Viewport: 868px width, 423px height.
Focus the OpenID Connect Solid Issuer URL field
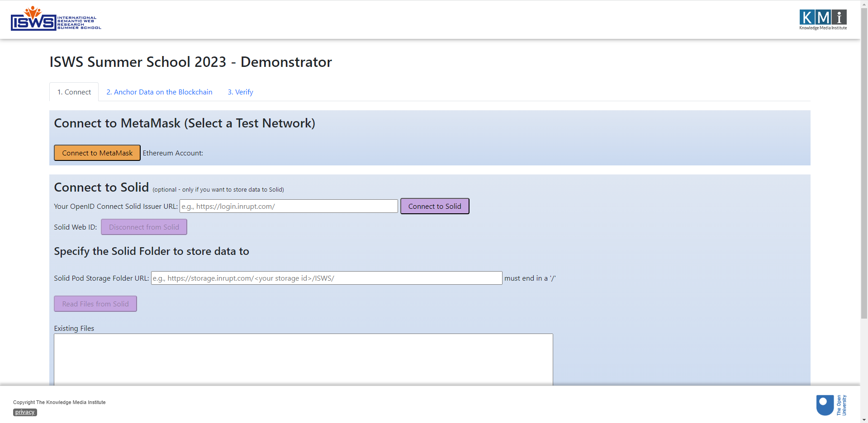click(289, 206)
